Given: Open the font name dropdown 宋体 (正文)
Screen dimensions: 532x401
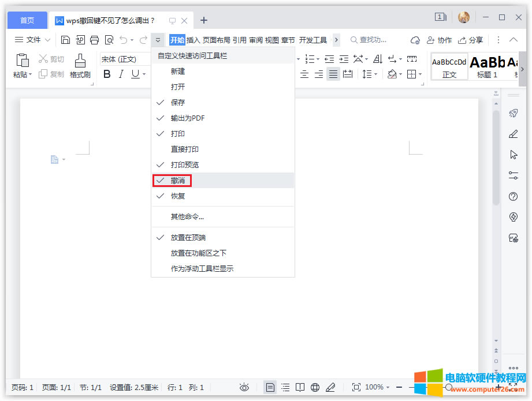Looking at the screenshot, I should 124,59.
